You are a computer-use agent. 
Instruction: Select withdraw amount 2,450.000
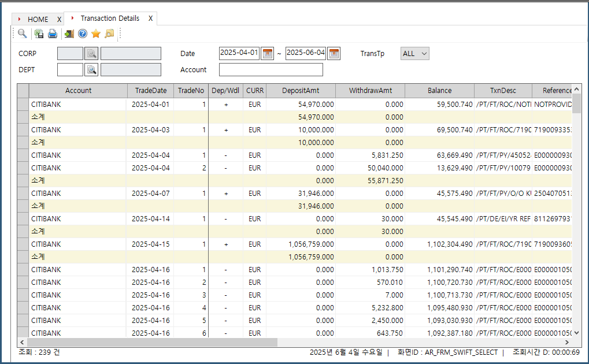(x=371, y=321)
